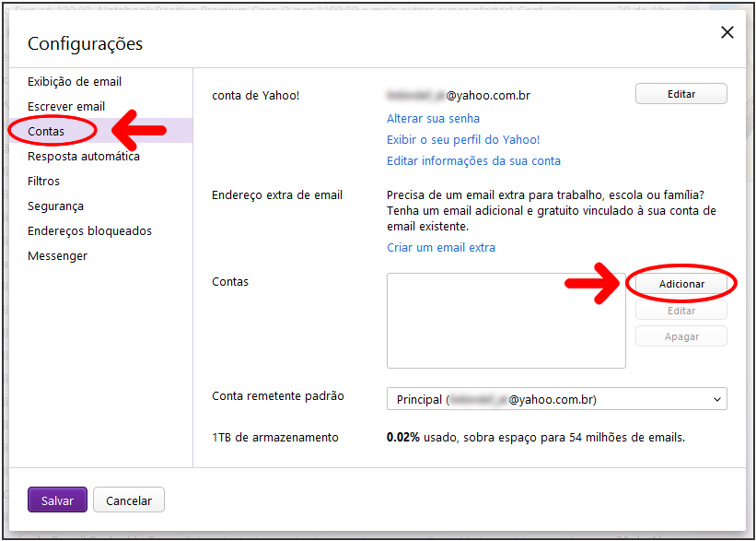Image resolution: width=756 pixels, height=541 pixels.
Task: Open Resposta automática settings
Action: (x=84, y=156)
